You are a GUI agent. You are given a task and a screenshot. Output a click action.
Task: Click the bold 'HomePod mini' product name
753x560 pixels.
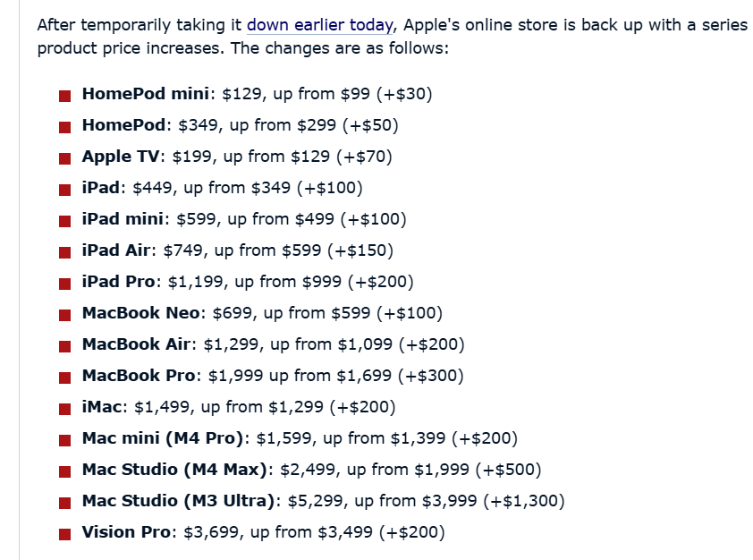coord(146,93)
